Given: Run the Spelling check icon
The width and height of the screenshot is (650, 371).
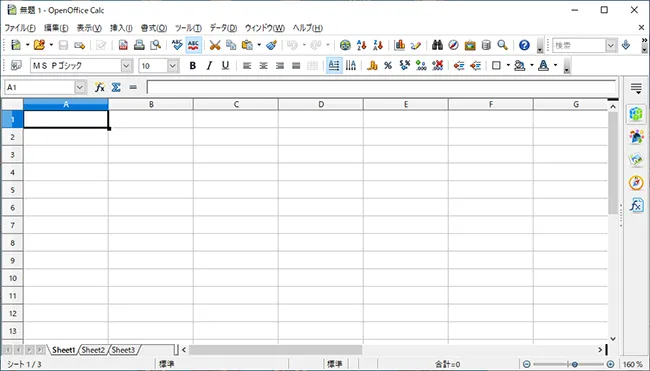Looking at the screenshot, I should coord(177,45).
